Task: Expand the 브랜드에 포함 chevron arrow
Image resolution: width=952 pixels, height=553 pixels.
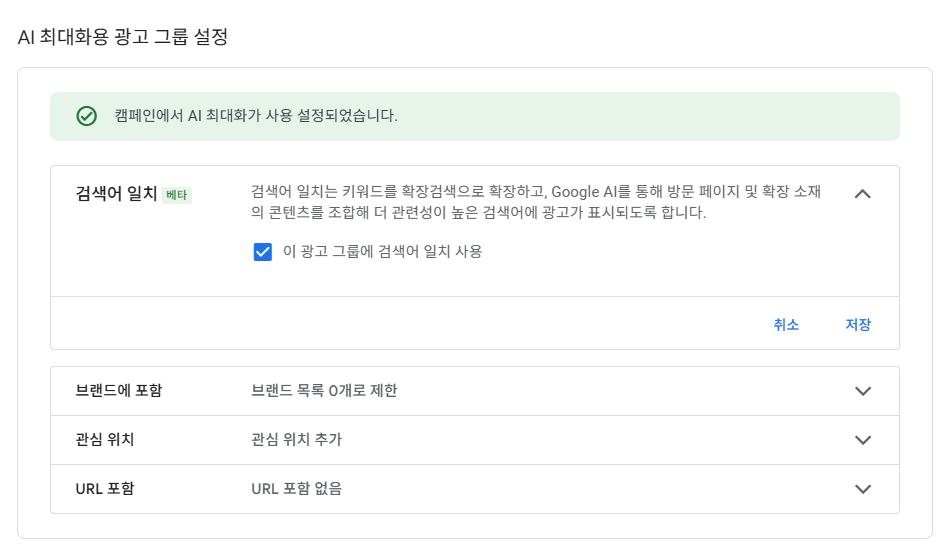Action: pyautogui.click(x=864, y=391)
